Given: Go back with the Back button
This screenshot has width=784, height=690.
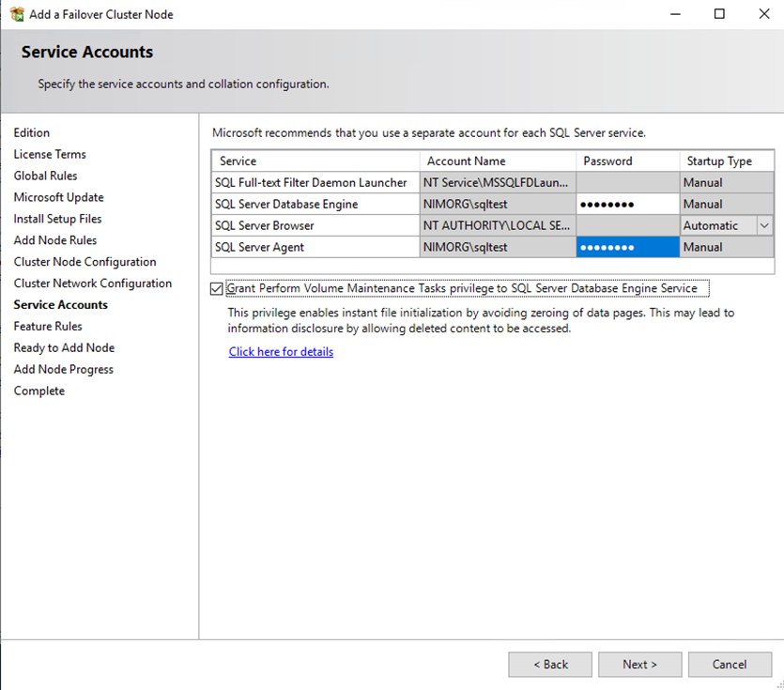Looking at the screenshot, I should pos(550,665).
